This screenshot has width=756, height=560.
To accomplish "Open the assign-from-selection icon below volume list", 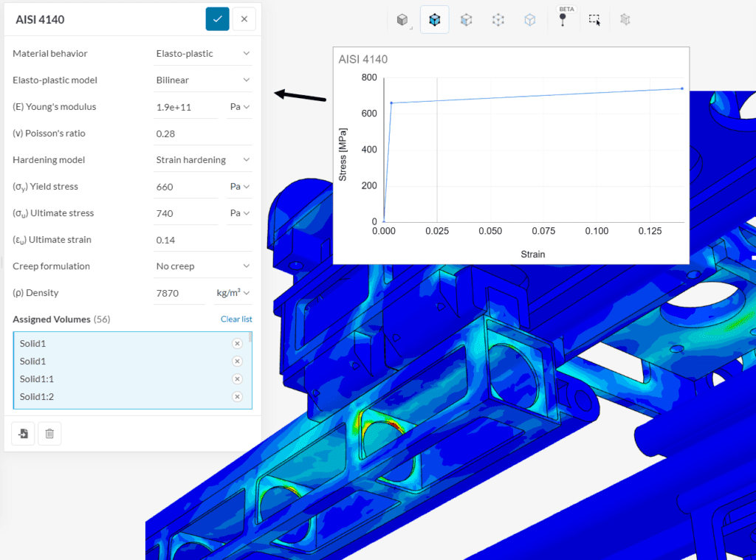I will coord(22,434).
